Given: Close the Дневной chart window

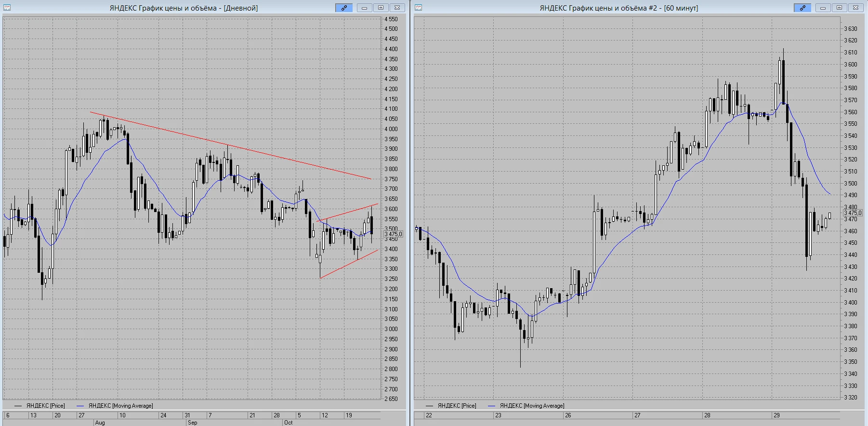Looking at the screenshot, I should click(x=397, y=8).
